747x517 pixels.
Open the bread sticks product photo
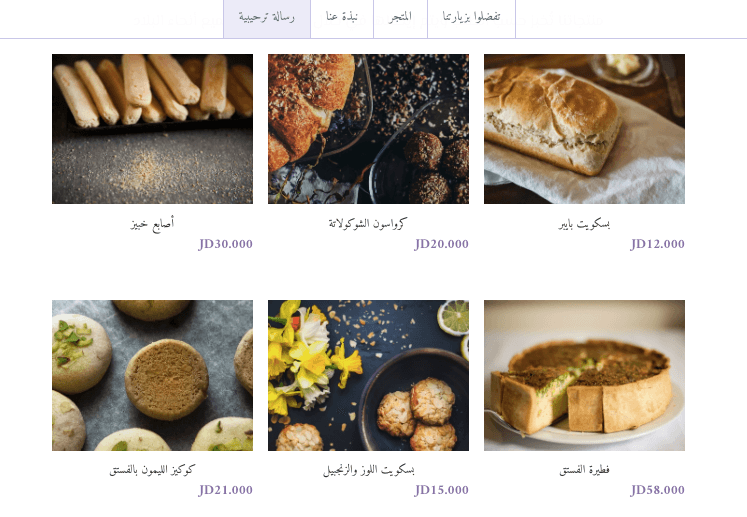(152, 129)
